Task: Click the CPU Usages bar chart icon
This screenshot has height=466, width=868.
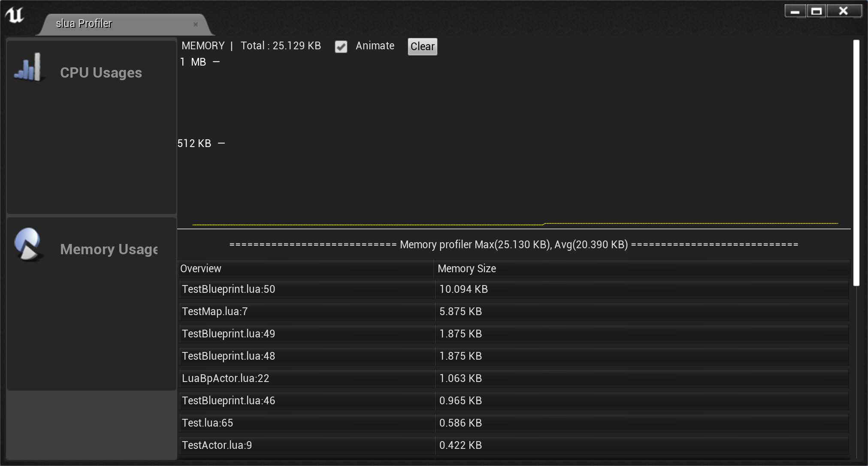Action: click(x=28, y=68)
